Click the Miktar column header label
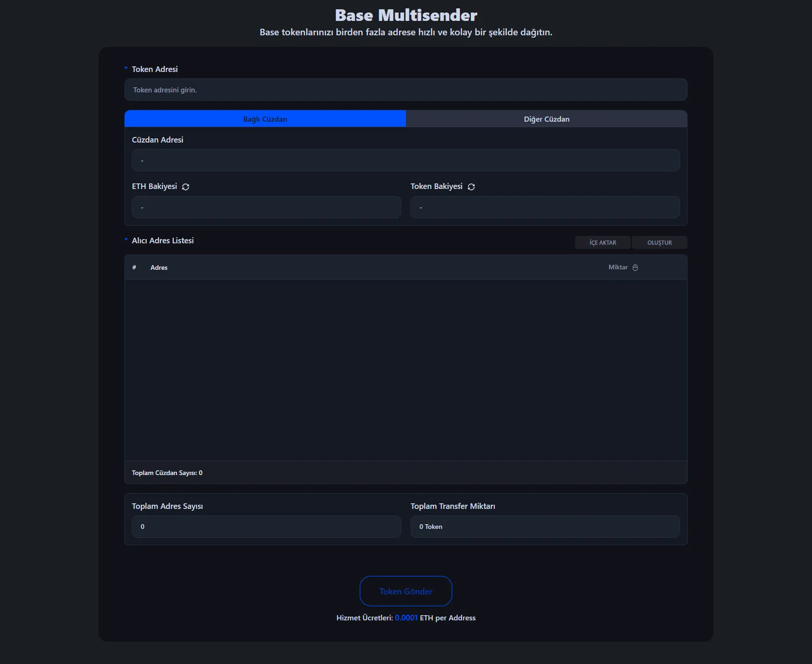Screen dimensions: 812x664 618,267
